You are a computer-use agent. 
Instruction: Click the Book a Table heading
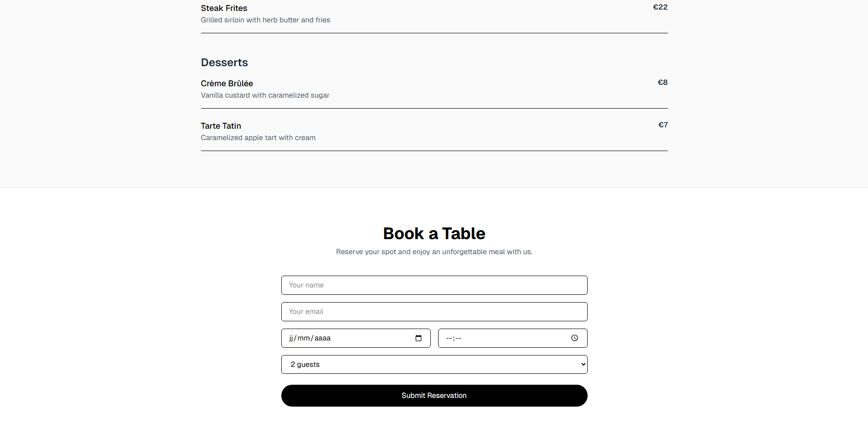click(x=434, y=234)
